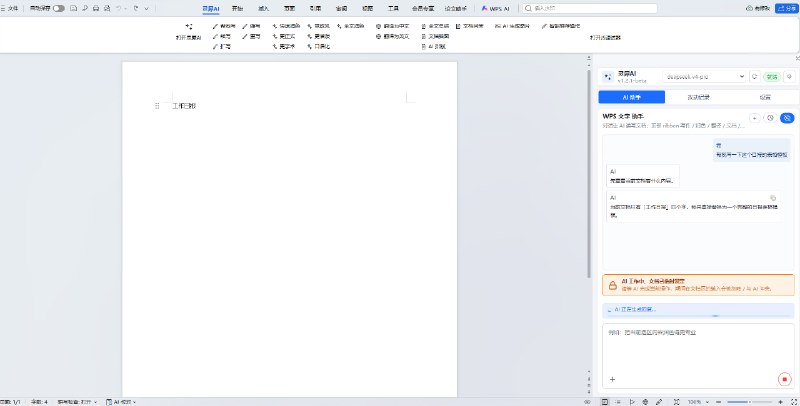Click the refresh icon beside model selector
The height and width of the screenshot is (406, 800).
point(755,77)
